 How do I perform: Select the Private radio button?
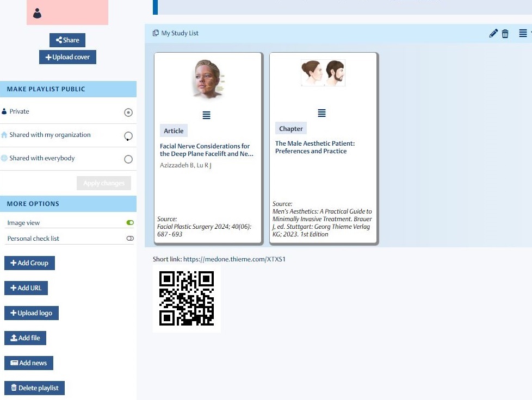128,112
